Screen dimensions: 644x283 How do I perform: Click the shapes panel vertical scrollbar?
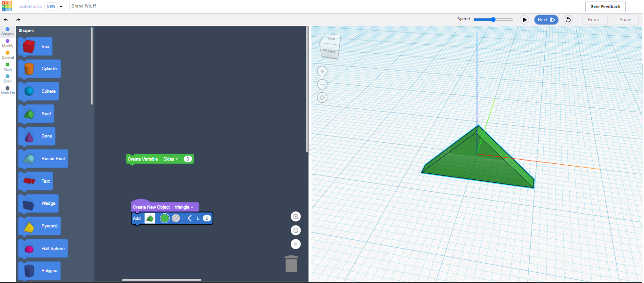click(x=92, y=66)
